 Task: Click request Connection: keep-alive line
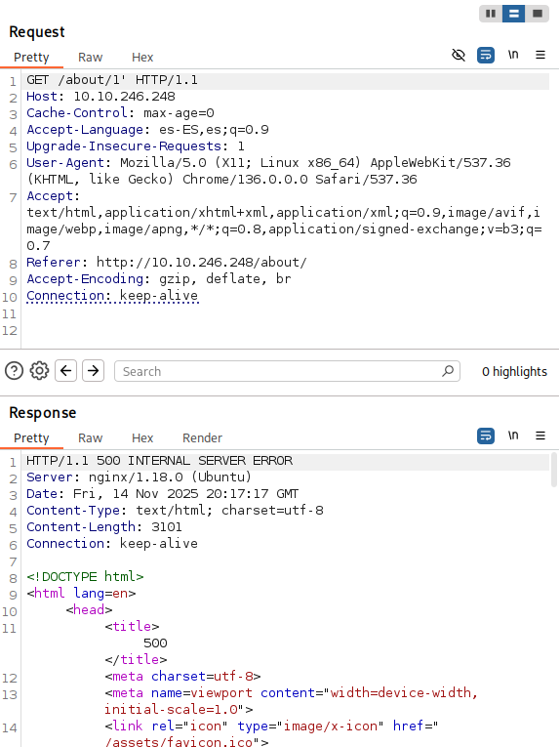(112, 295)
